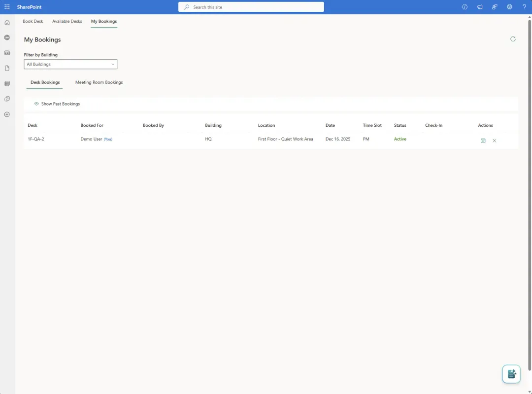Viewport: 532px width, 394px height.
Task: Expand the Filter by Building combo box arrow
Action: (x=113, y=64)
